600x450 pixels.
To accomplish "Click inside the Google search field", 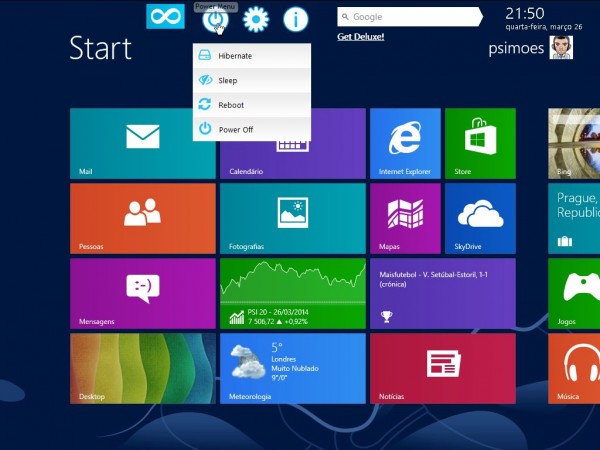I will pyautogui.click(x=409, y=17).
